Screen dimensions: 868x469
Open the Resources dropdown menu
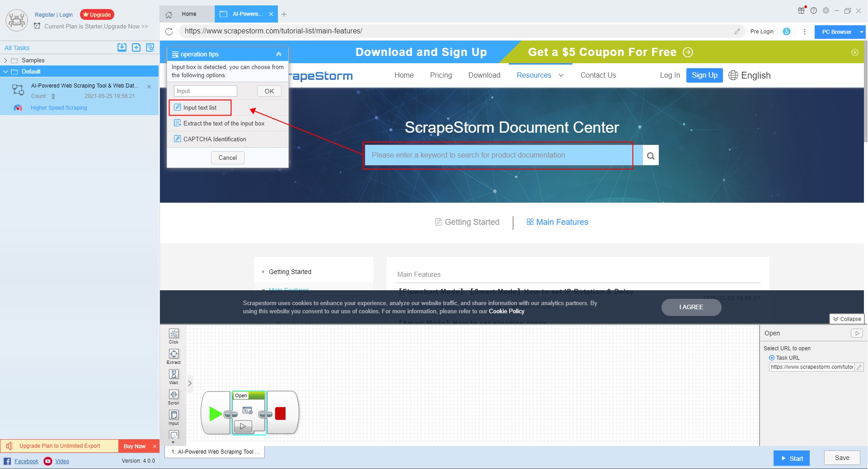[540, 75]
